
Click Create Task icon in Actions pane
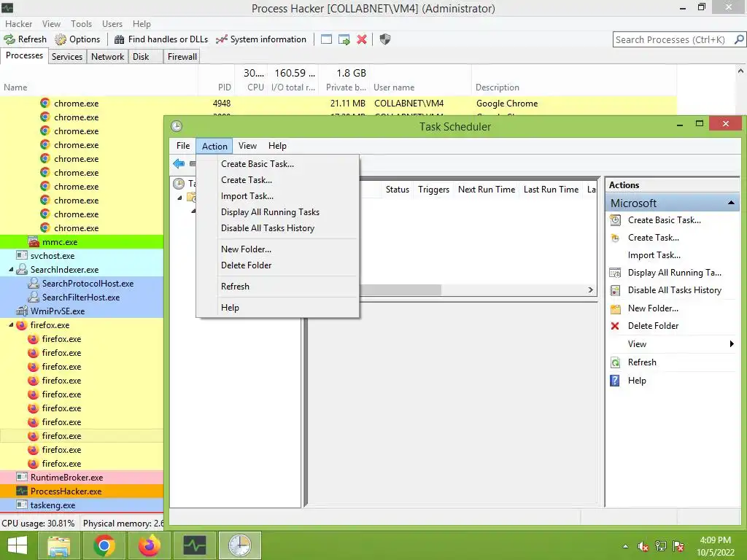[x=615, y=238]
